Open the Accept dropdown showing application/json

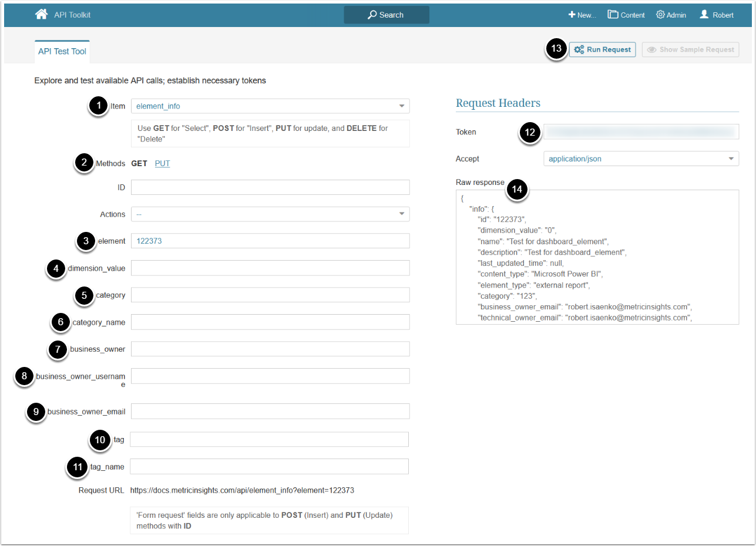[641, 159]
